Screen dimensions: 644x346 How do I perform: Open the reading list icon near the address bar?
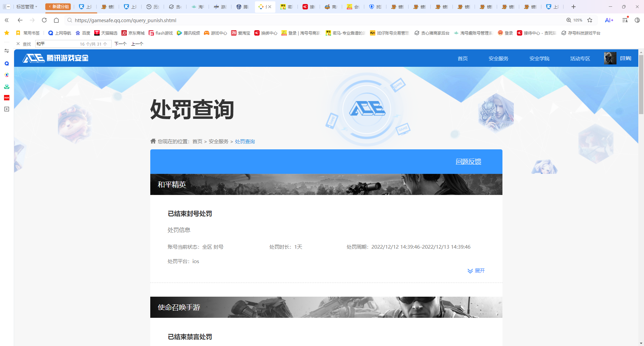625,20
